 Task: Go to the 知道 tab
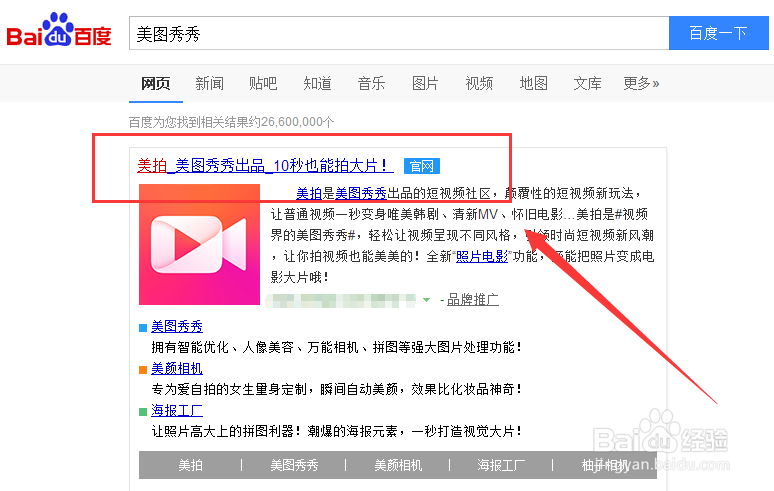tap(317, 83)
